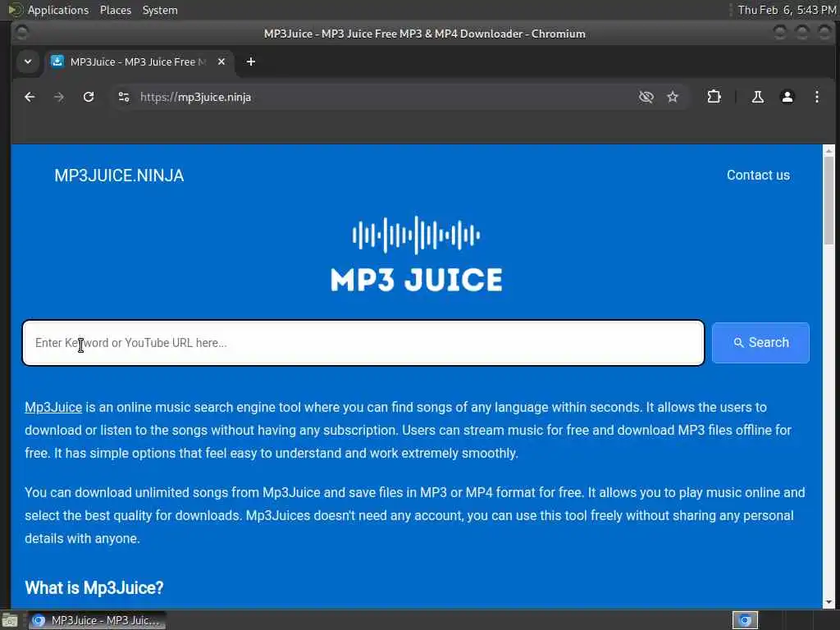Screen dimensions: 840x630
Task: Go back to the previous page
Action: 30,97
